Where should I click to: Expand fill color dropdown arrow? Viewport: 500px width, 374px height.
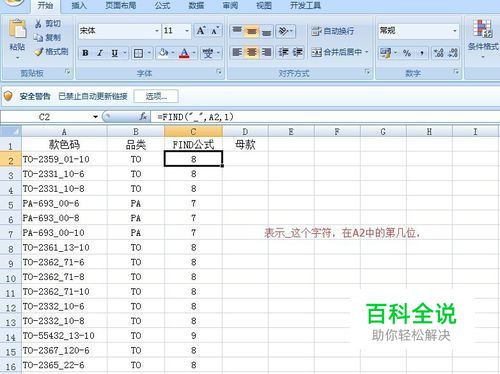click(173, 53)
